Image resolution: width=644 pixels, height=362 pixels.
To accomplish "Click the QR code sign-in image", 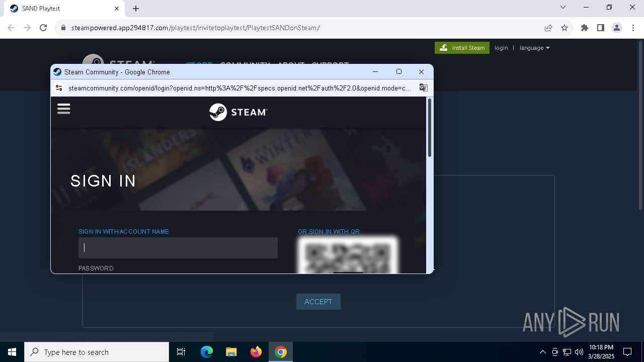I will coord(348,255).
